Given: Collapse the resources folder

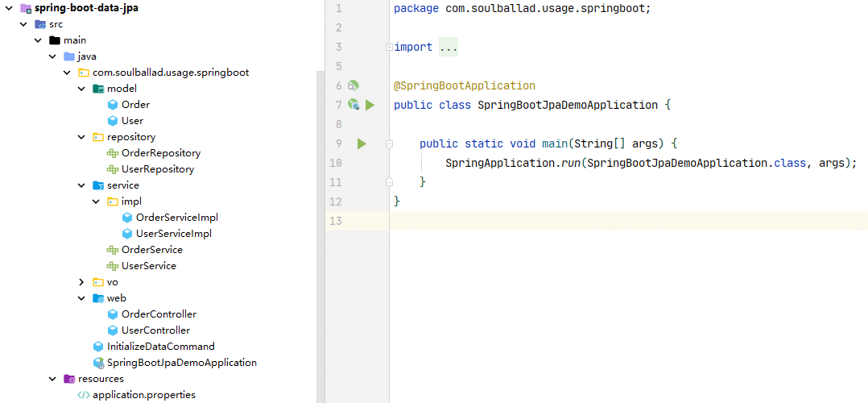Looking at the screenshot, I should click(52, 379).
